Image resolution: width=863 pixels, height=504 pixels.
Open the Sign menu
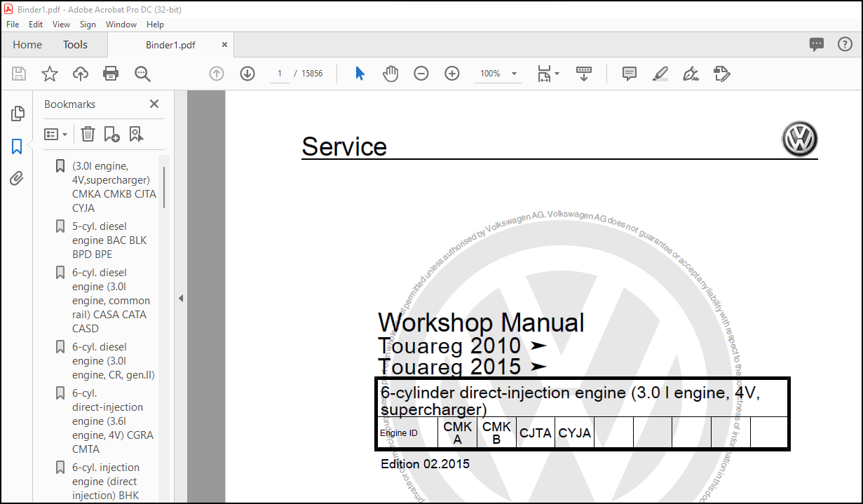tap(88, 25)
